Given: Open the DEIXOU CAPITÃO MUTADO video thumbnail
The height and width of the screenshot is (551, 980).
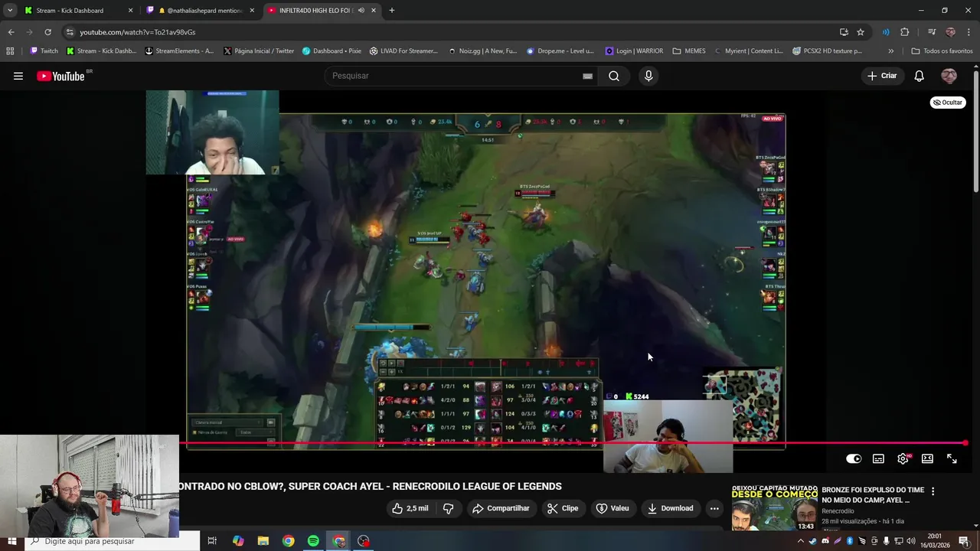Looking at the screenshot, I should pos(774,507).
